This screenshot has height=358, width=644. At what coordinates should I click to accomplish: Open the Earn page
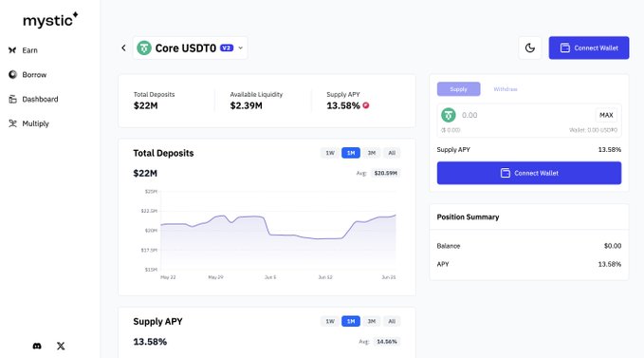[x=29, y=50]
